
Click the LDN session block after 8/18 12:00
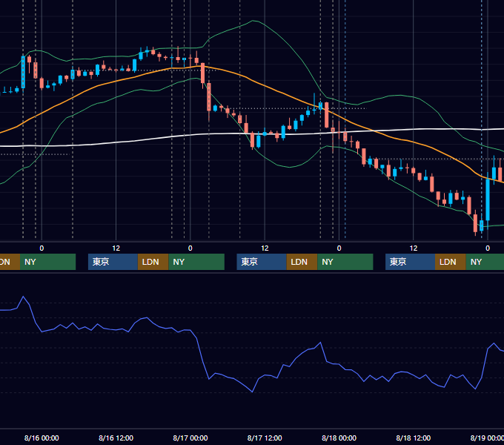pos(451,262)
